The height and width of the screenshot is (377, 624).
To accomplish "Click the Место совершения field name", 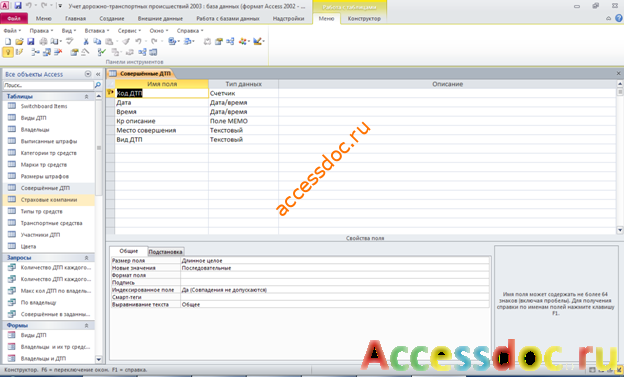I will click(161, 130).
